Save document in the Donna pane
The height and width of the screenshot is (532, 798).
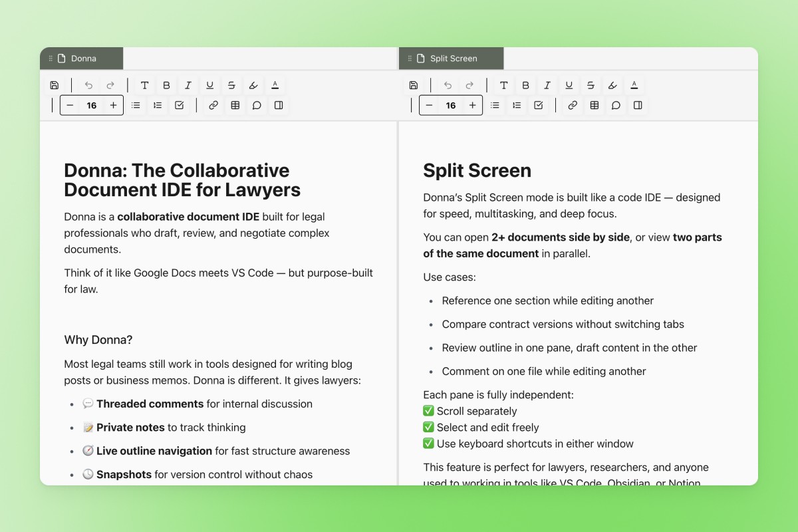click(x=55, y=85)
